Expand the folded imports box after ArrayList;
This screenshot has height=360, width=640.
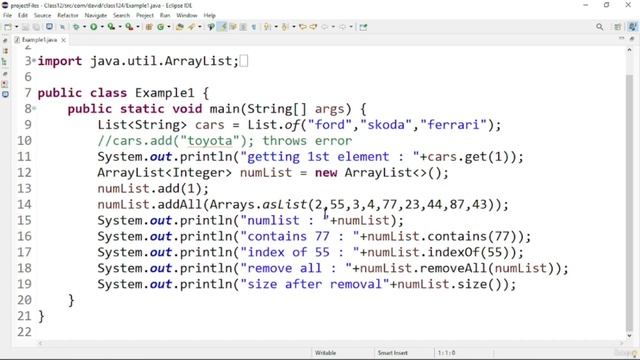(244, 61)
